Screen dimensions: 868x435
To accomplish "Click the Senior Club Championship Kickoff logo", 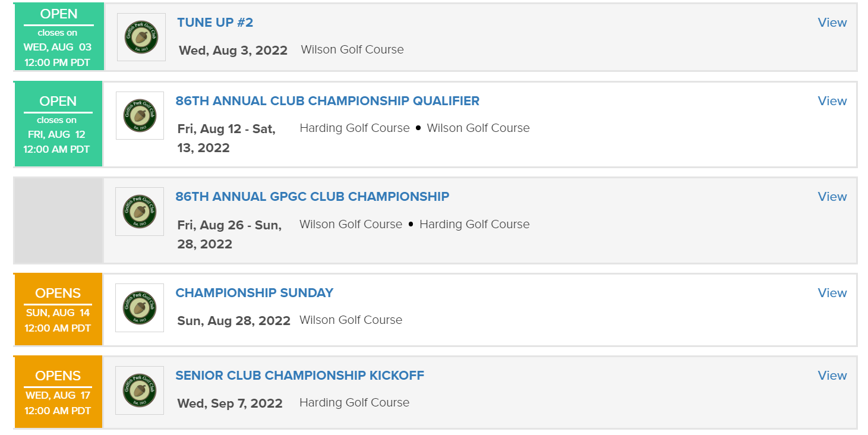I will [x=140, y=390].
